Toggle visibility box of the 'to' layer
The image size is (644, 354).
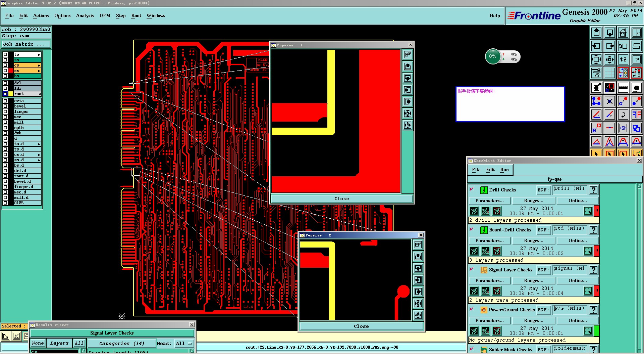pos(5,54)
